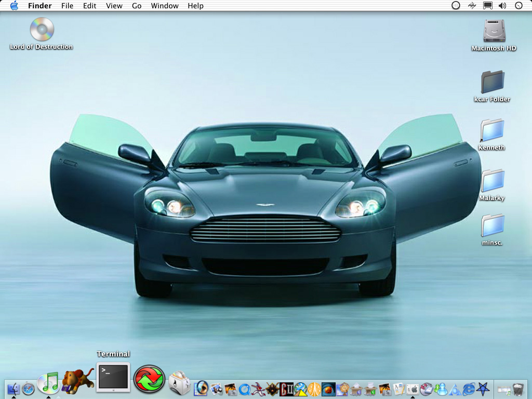532x399 pixels.
Task: Click the Finder face icon in dock
Action: (x=14, y=388)
